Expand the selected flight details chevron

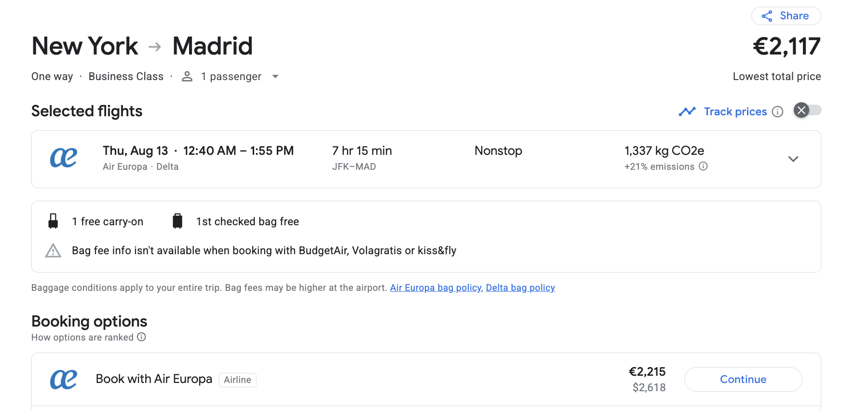tap(793, 159)
